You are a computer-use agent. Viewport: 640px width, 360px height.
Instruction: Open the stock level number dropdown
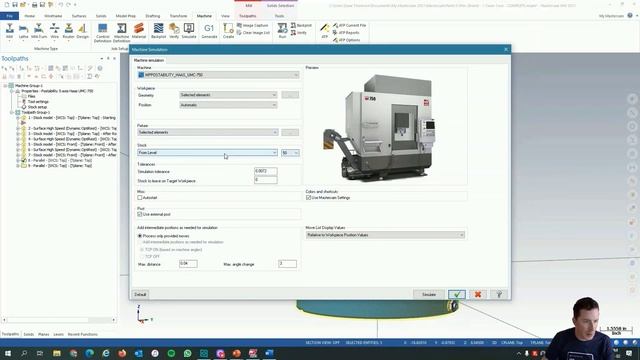coord(290,153)
